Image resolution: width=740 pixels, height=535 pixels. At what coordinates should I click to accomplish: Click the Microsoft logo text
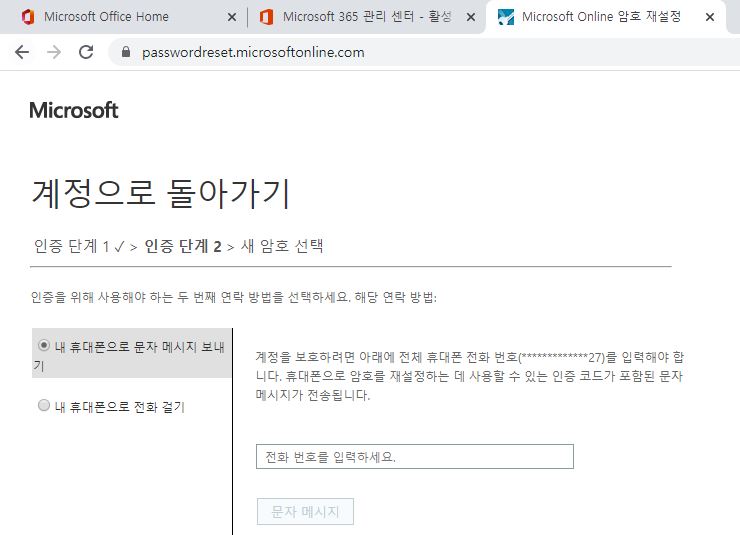click(74, 110)
